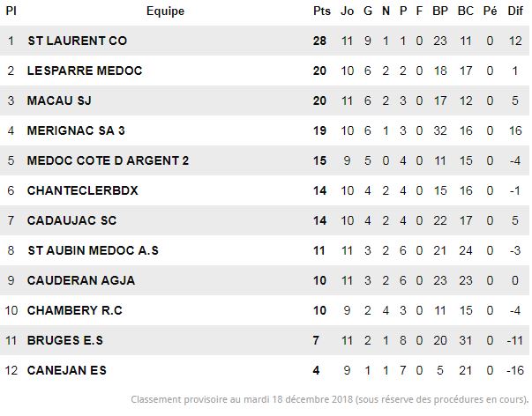Screen dimensions: 532x416
Task: Select MEDOC COTE D ARGENT 2
Action: tap(108, 160)
